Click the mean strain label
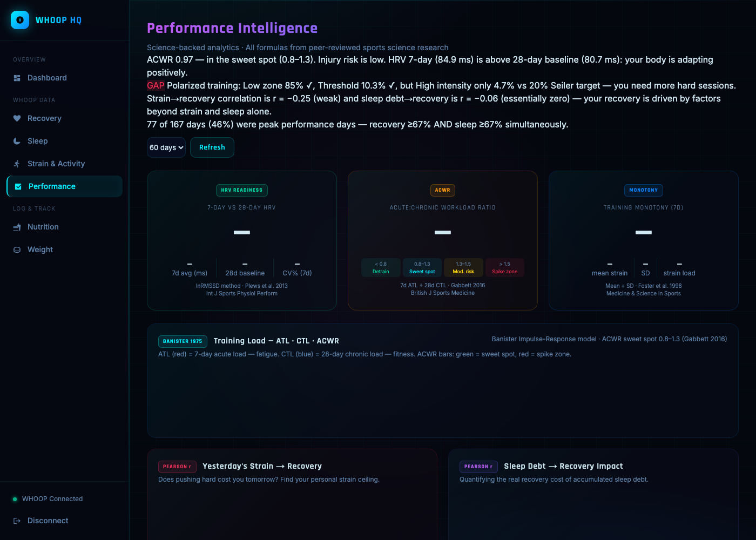Image resolution: width=756 pixels, height=540 pixels. point(610,273)
